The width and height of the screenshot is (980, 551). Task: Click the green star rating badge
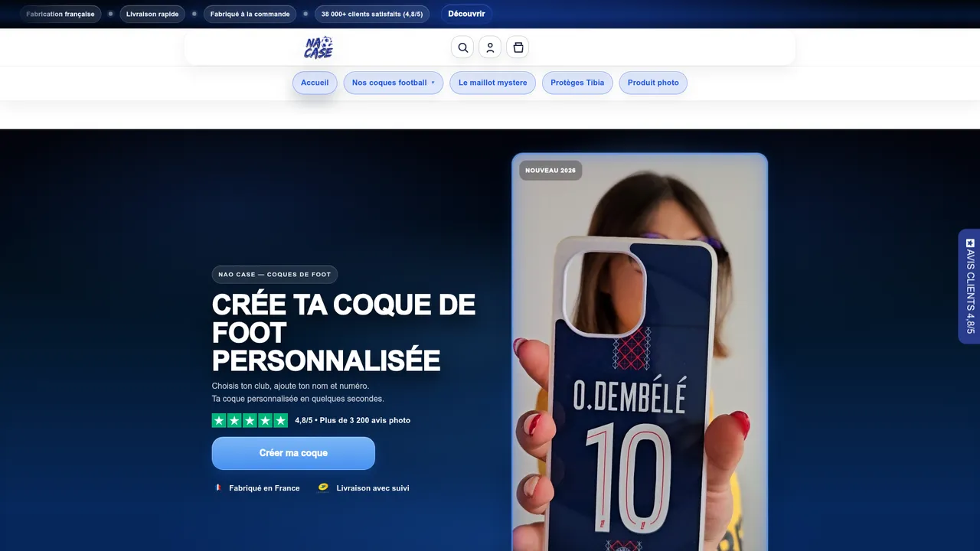click(250, 420)
